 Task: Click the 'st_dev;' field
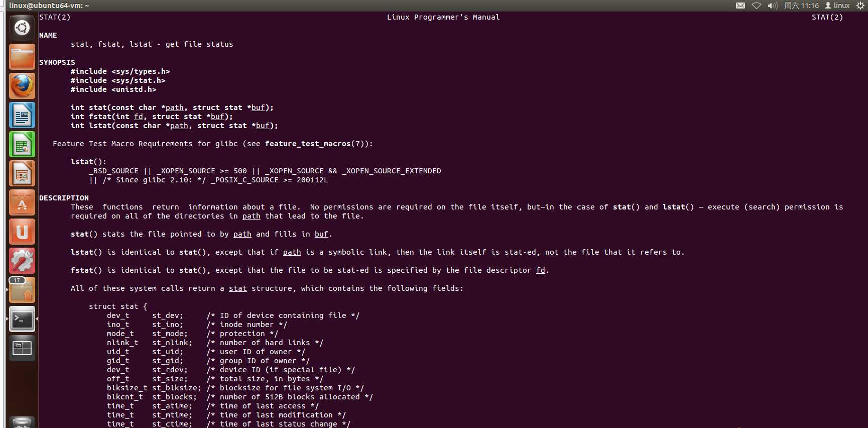click(168, 315)
